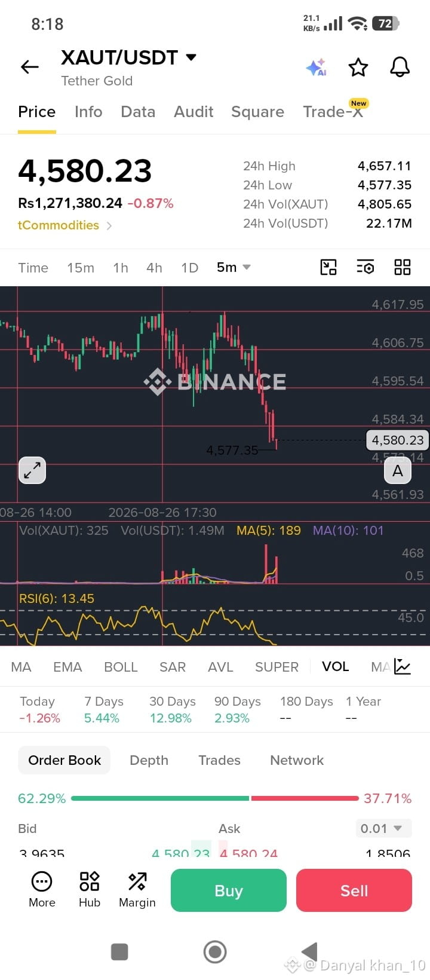The width and height of the screenshot is (430, 980).
Task: Switch to the Audit tab
Action: pyautogui.click(x=193, y=112)
